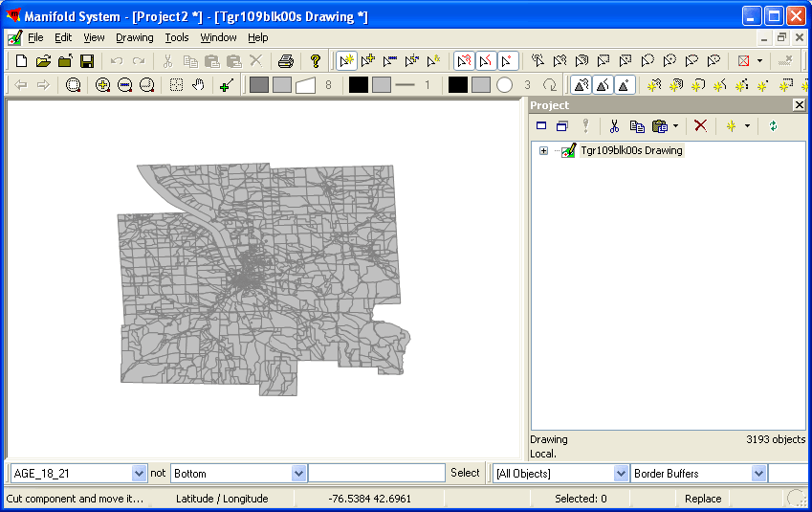
Task: Click the yellow Help question mark icon
Action: (x=315, y=61)
